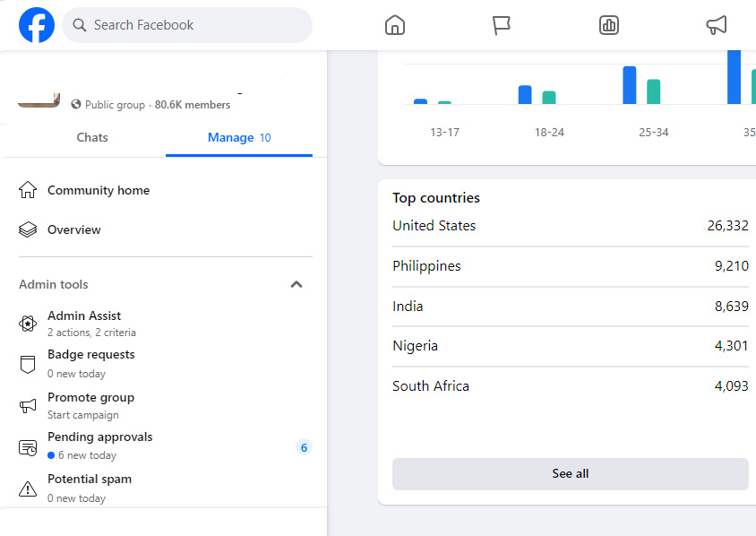Click the Admin Assist icon
The width and height of the screenshot is (756, 536).
coord(28,324)
